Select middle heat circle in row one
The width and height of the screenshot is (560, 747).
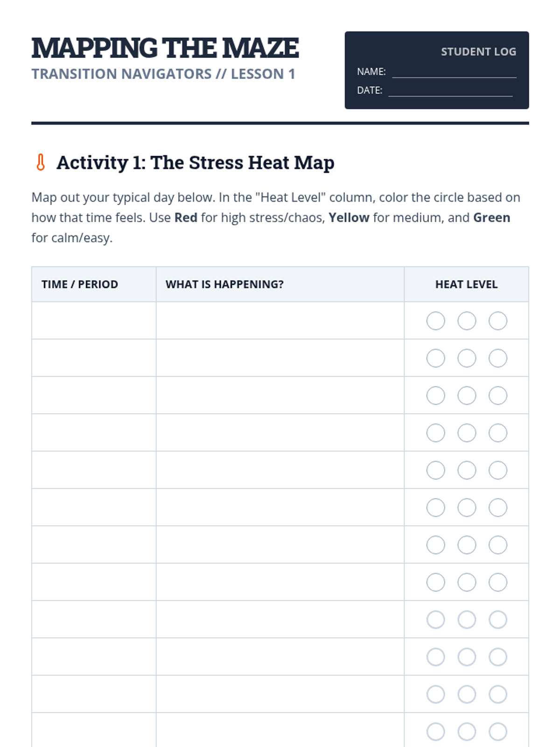[467, 321]
